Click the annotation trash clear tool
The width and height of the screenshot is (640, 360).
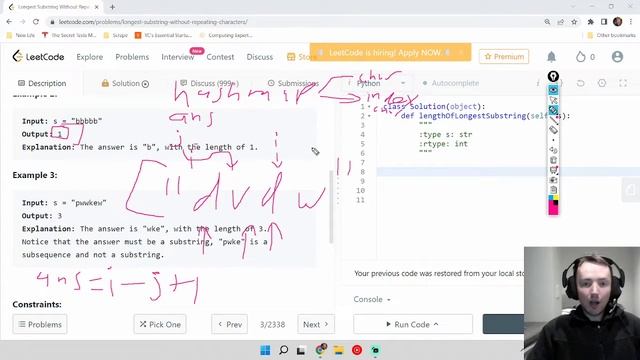(553, 160)
